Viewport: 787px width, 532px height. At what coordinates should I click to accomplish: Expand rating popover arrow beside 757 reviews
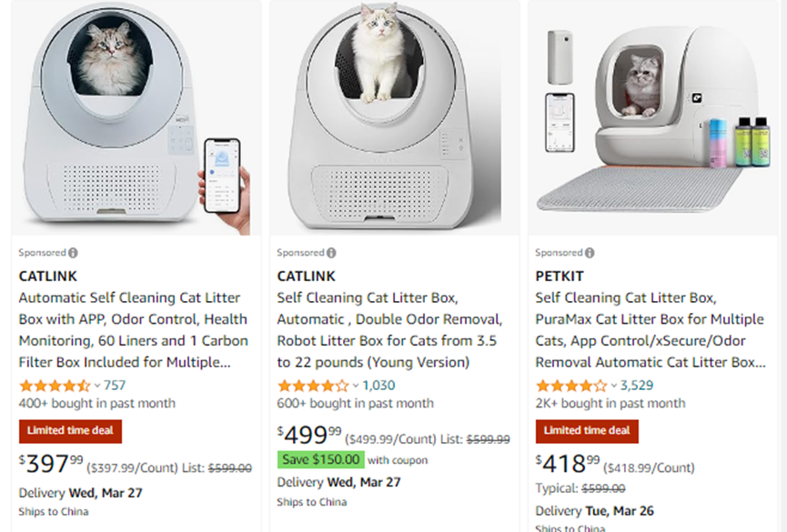[97, 386]
